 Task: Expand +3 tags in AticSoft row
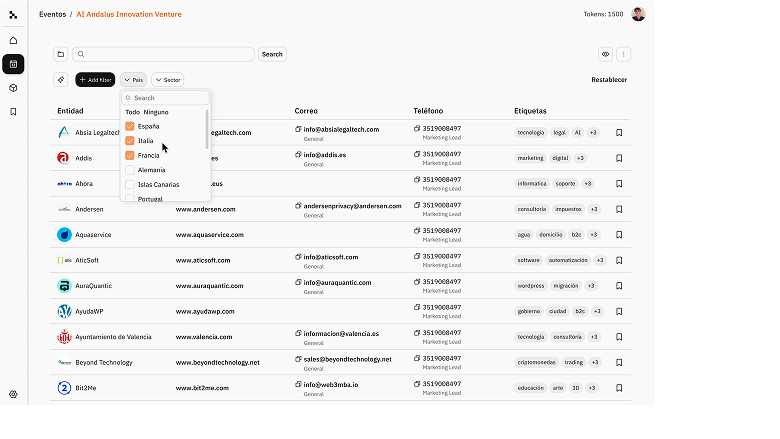tap(600, 261)
